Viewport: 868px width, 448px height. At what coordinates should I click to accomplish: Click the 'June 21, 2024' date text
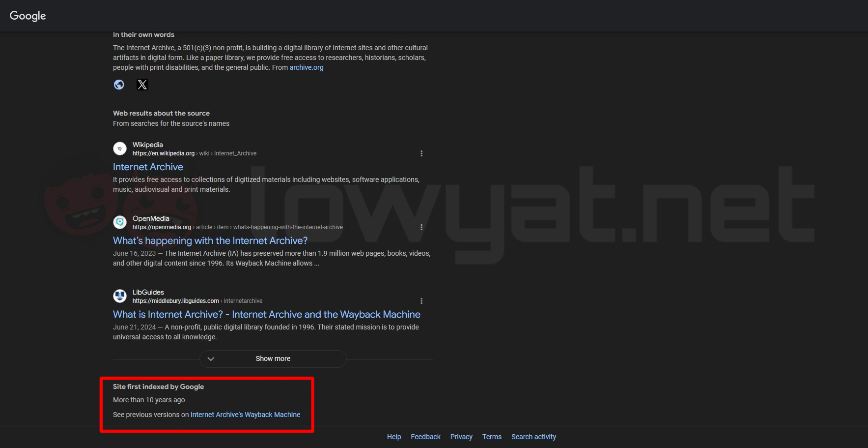(134, 327)
